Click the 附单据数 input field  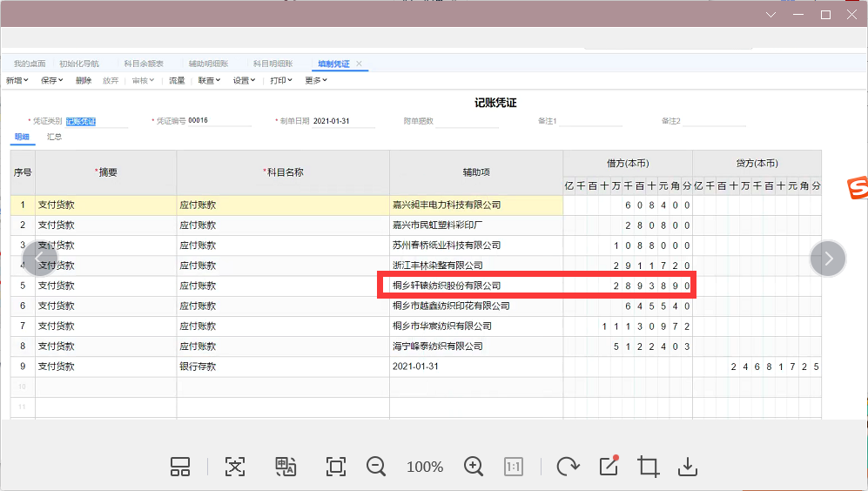click(467, 121)
